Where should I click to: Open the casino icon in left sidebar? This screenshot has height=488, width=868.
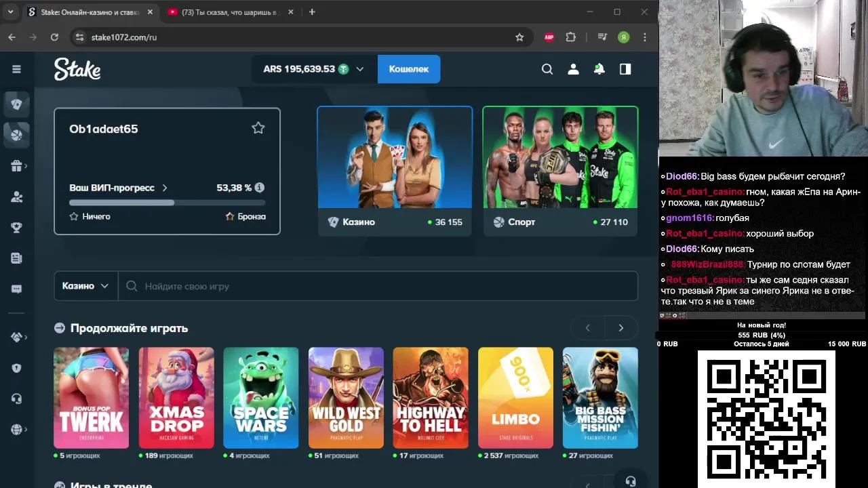16,104
